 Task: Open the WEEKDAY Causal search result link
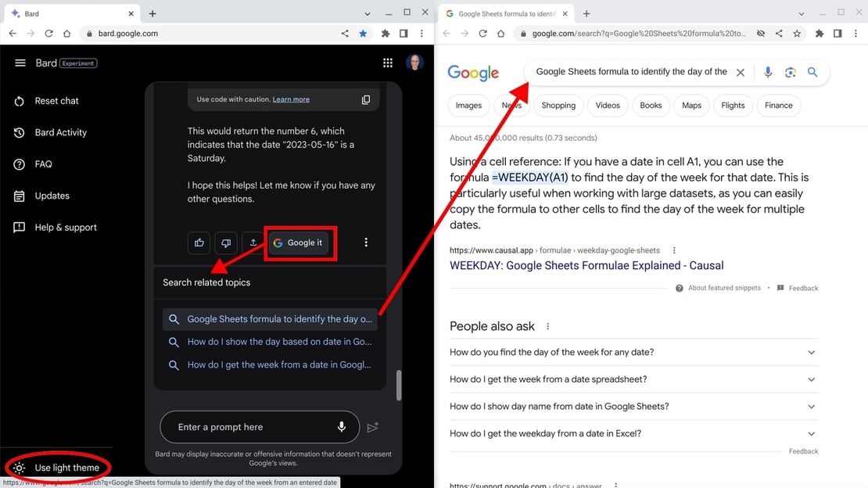(586, 265)
